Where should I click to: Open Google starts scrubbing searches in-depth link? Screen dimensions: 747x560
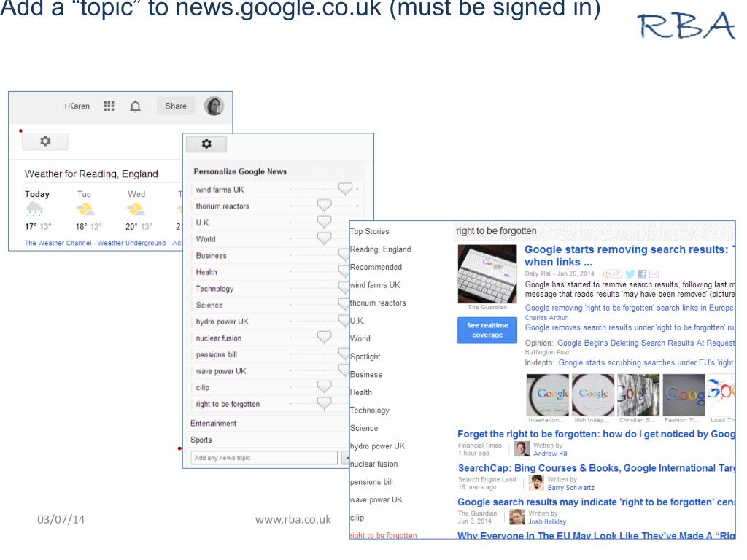646,363
